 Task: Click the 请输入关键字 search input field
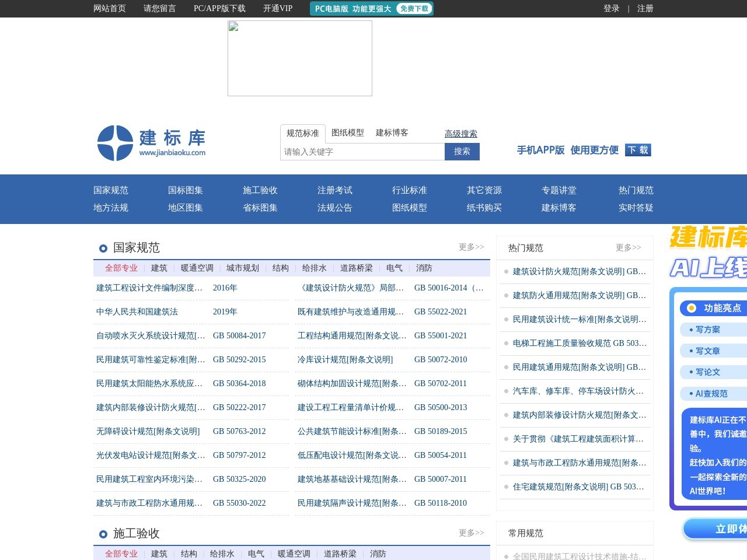(362, 152)
